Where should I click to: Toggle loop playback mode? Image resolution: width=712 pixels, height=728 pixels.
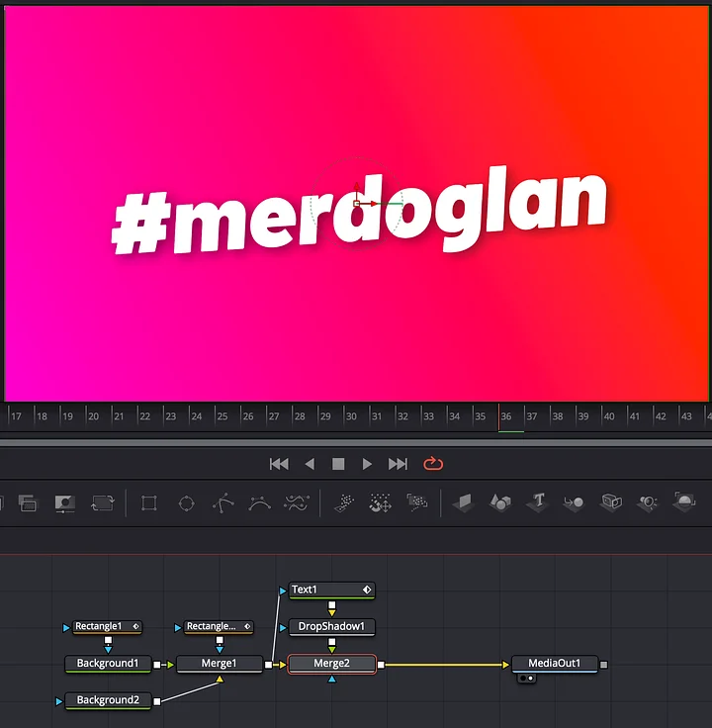[433, 463]
